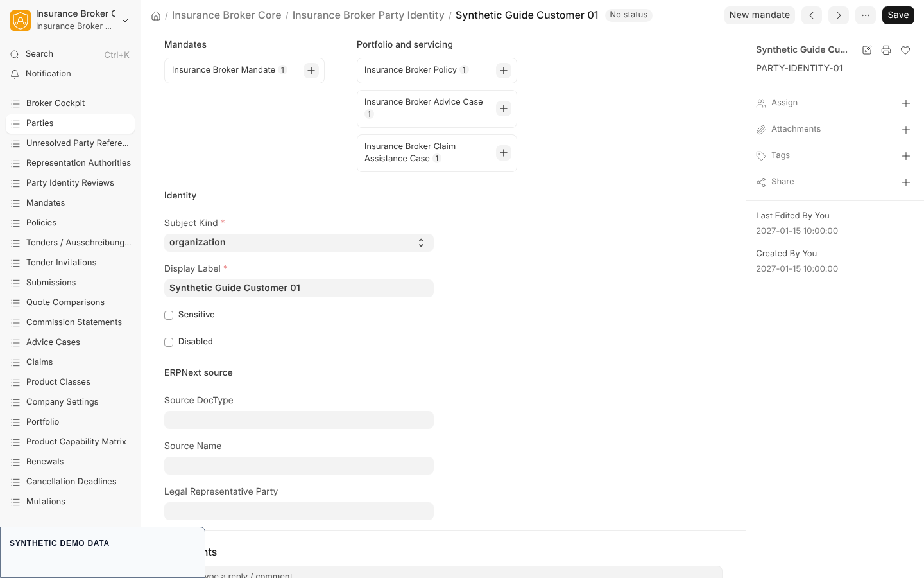924x578 pixels.
Task: Go to the next record arrow
Action: click(x=839, y=15)
